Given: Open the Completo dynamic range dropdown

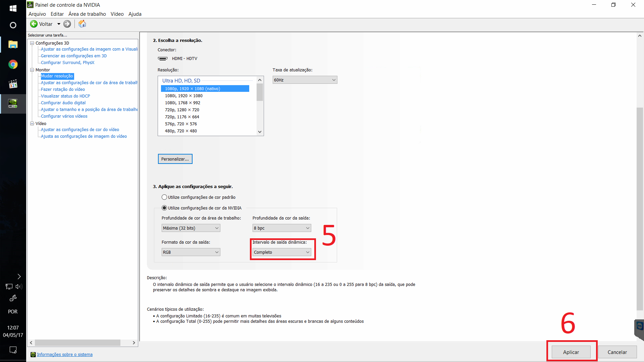Looking at the screenshot, I should click(x=282, y=252).
